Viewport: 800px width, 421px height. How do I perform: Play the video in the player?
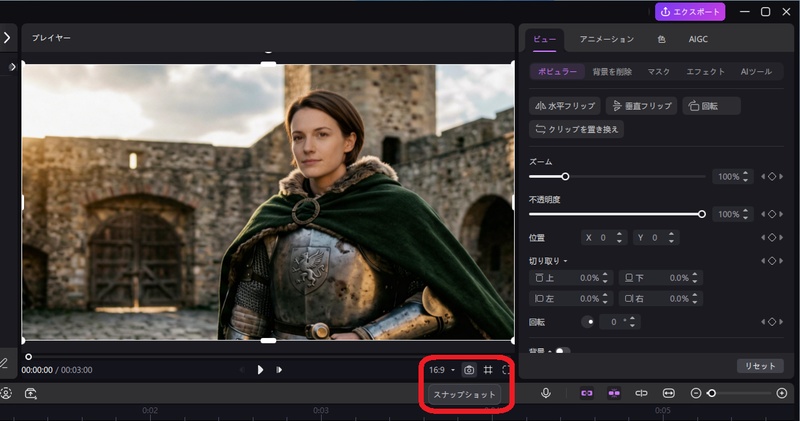[260, 369]
